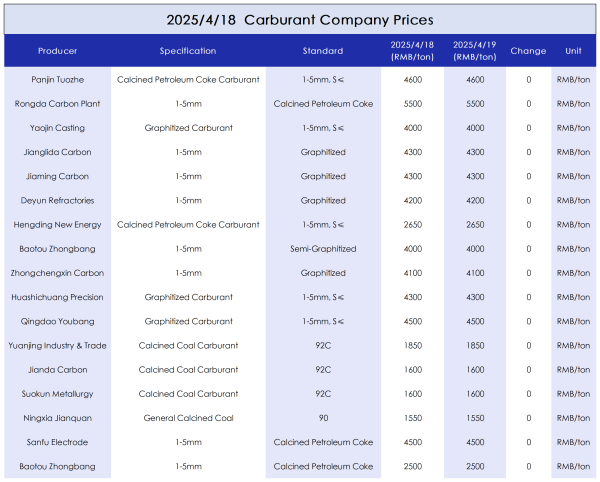This screenshot has width=600, height=482.
Task: Click the '2025/4/19 (RMB/ton)' column header
Action: [475, 51]
